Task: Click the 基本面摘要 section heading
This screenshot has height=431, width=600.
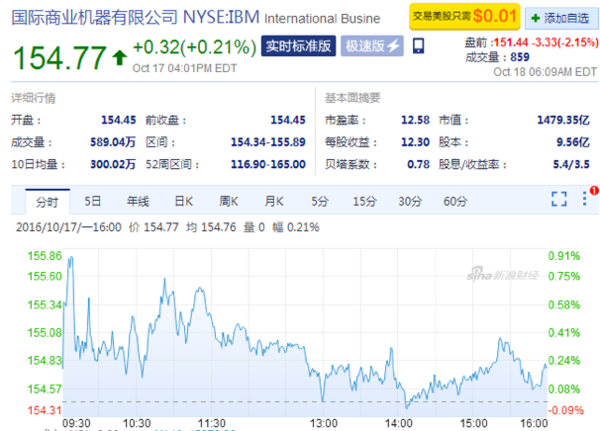Action: [352, 98]
